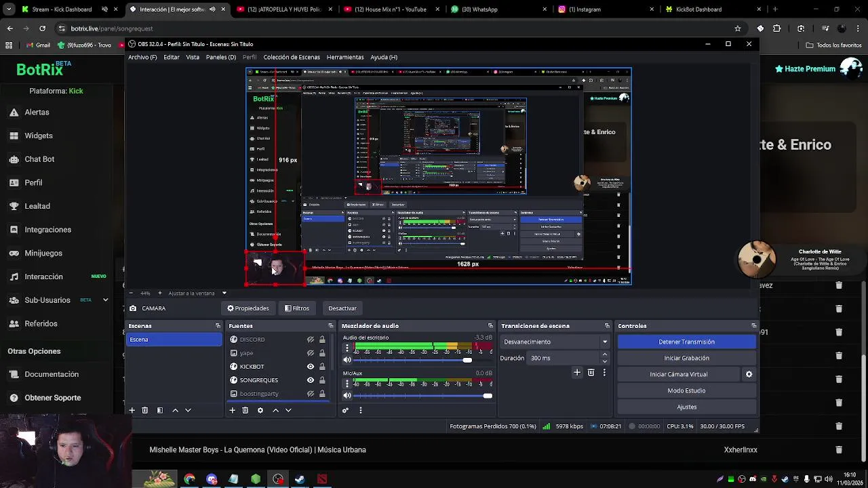Delete the Xxherlinxx song request with its trash icon
This screenshot has width=868, height=488.
[x=839, y=449]
